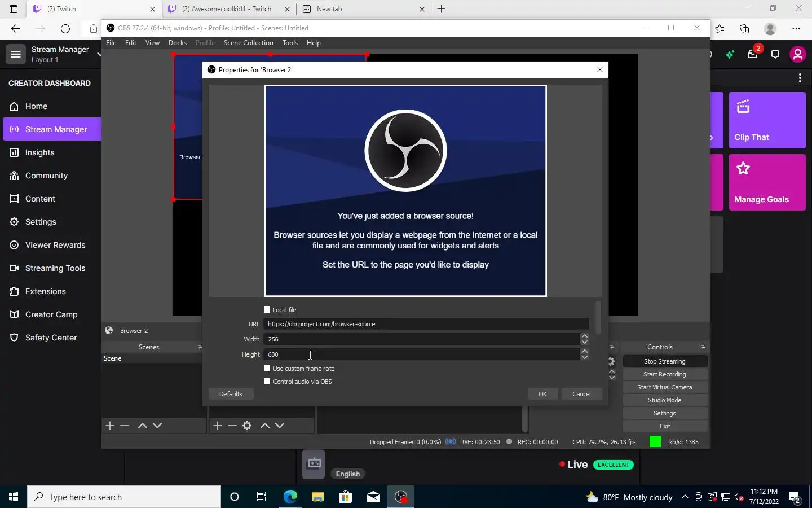Open the File menu in OBS
The height and width of the screenshot is (508, 812).
tap(111, 43)
